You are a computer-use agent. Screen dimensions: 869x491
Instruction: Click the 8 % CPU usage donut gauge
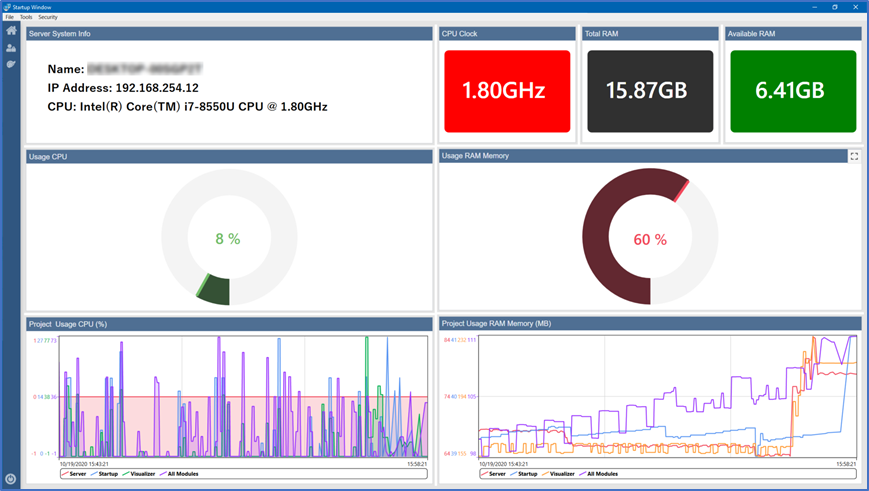point(228,239)
